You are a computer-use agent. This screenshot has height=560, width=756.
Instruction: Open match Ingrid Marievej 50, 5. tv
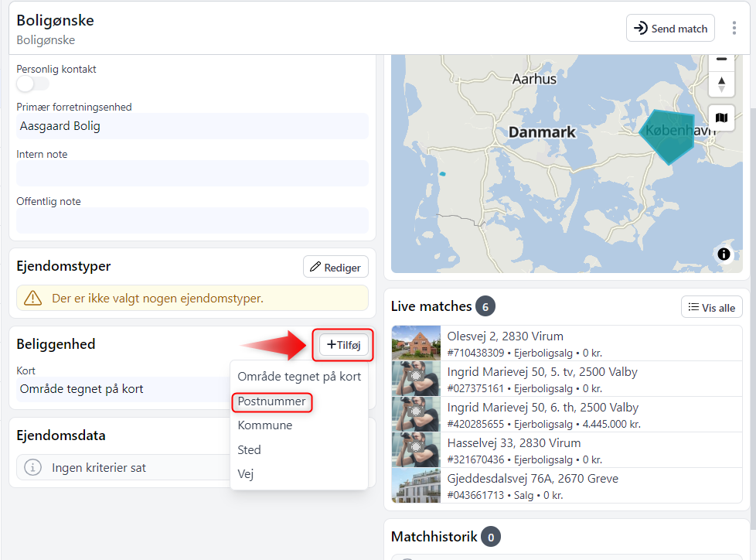click(x=567, y=379)
